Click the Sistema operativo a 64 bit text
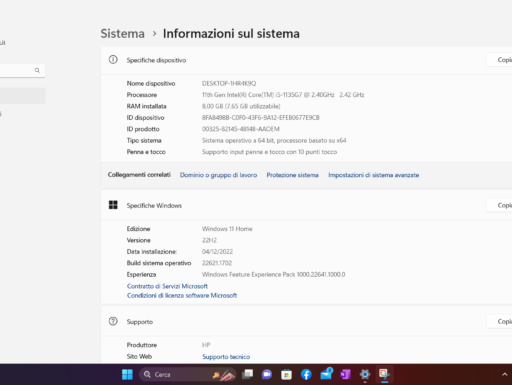 point(274,140)
